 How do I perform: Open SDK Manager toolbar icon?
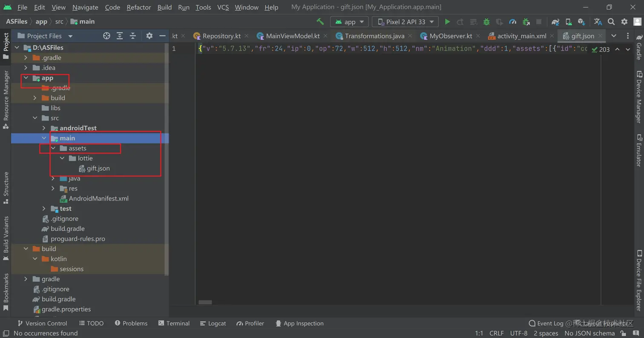pyautogui.click(x=581, y=22)
